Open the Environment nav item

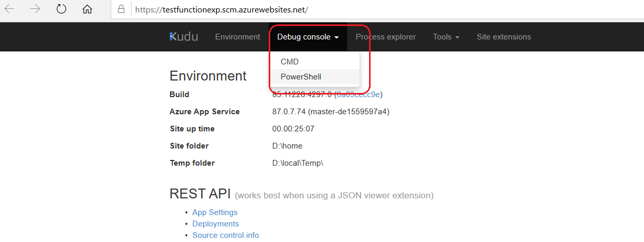point(238,37)
